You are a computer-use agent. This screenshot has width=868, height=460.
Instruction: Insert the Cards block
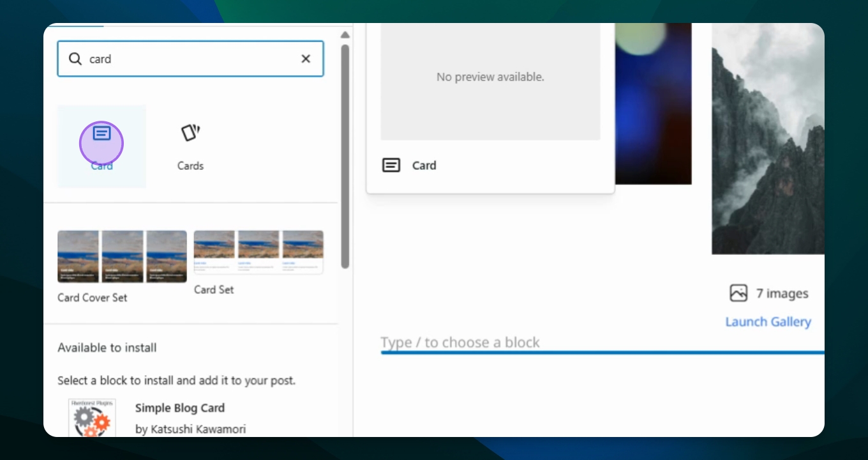(x=190, y=146)
